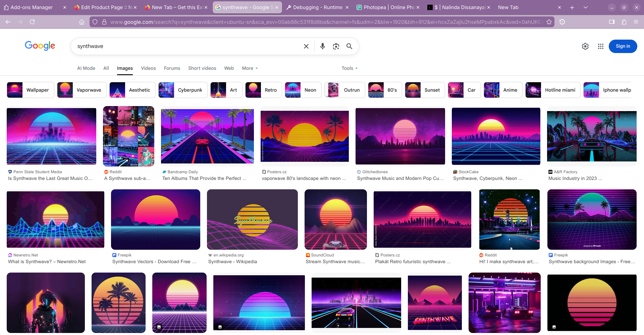Viewport: 644px width, 335px height.
Task: Open 'Synthwave Vectors - Download Free' link
Action: click(x=154, y=261)
